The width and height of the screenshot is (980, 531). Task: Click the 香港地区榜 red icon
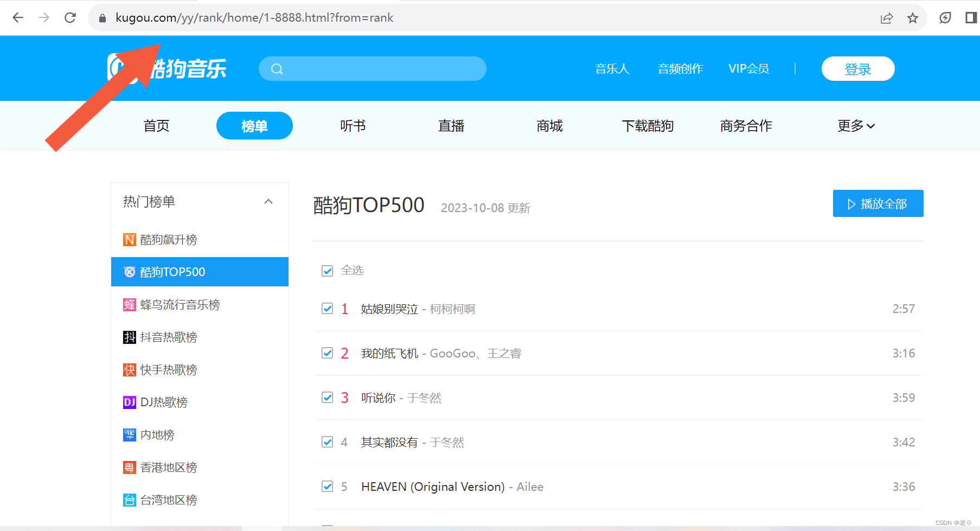click(130, 468)
